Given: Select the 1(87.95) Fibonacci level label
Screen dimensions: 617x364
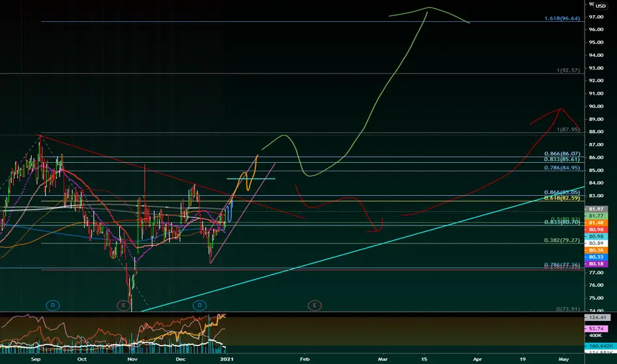Looking at the screenshot, I should coord(568,130).
